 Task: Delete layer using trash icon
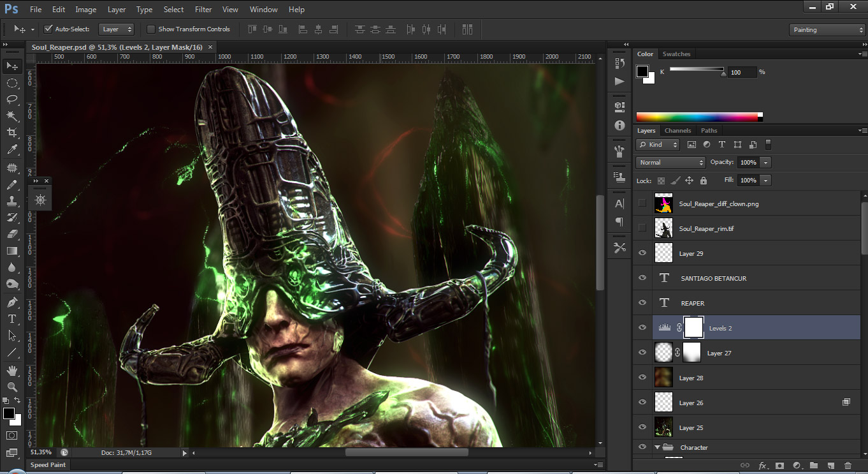point(848,466)
